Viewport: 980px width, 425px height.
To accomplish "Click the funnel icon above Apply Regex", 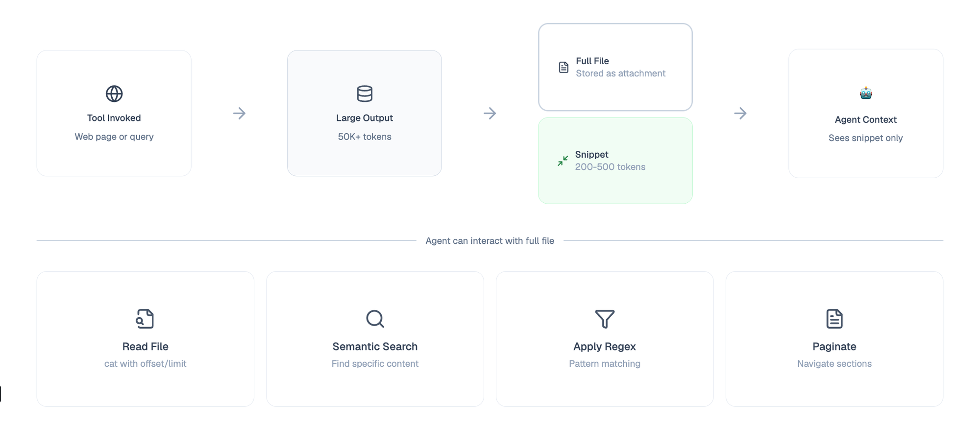I will click(x=605, y=319).
